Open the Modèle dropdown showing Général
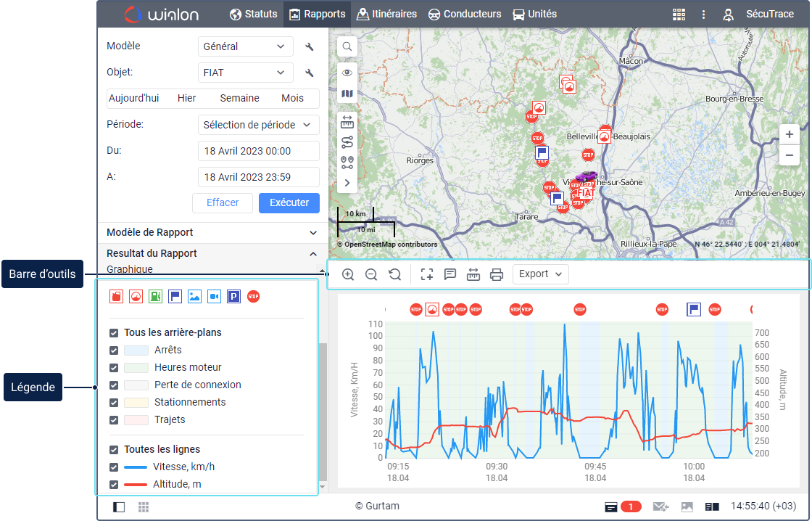The height and width of the screenshot is (521, 812). [x=246, y=46]
